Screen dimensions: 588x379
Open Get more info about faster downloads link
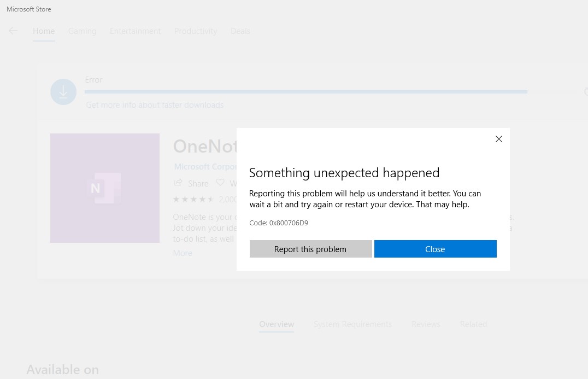coord(155,105)
